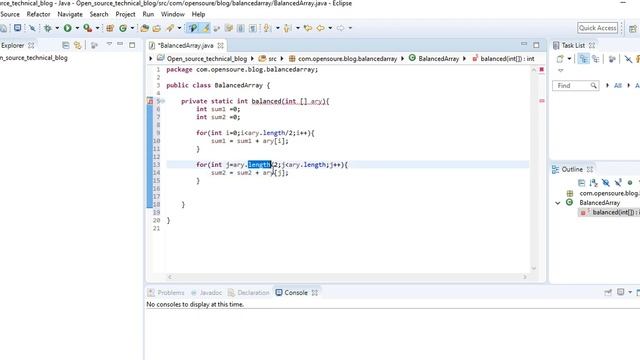Select the BalancedArray.java editor tab

coord(185,45)
